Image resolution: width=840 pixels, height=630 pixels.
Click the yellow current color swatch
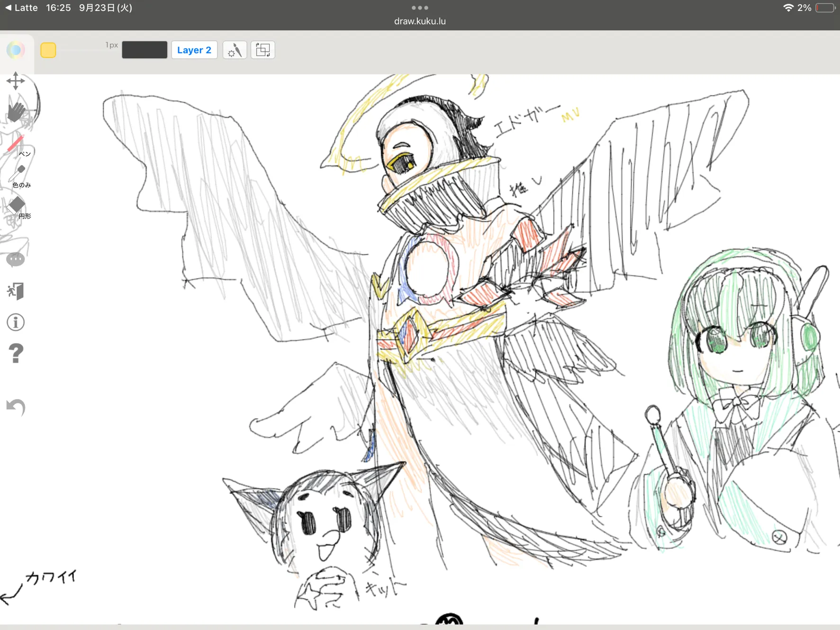click(48, 50)
